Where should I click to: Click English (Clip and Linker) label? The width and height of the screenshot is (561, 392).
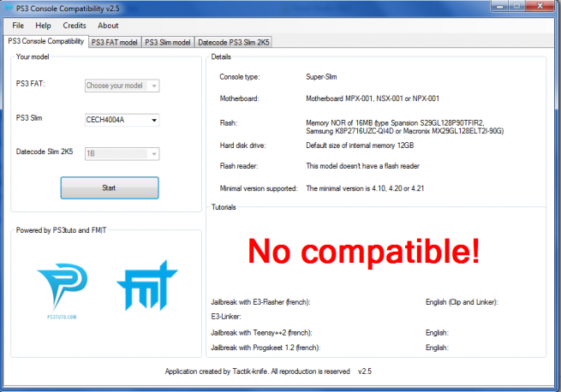point(462,302)
